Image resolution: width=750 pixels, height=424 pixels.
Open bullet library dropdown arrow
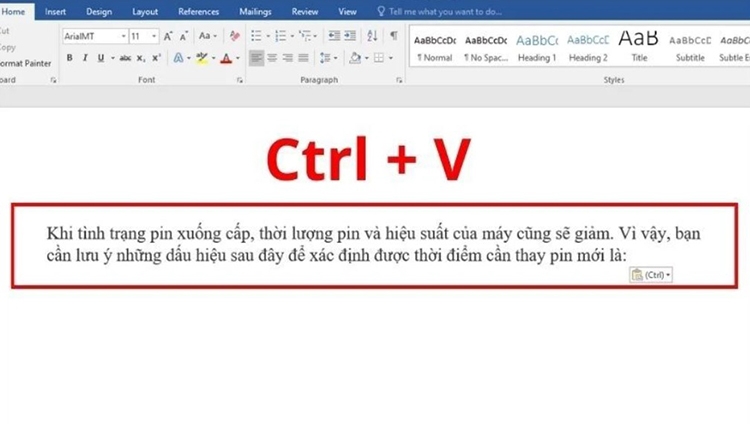[268, 36]
